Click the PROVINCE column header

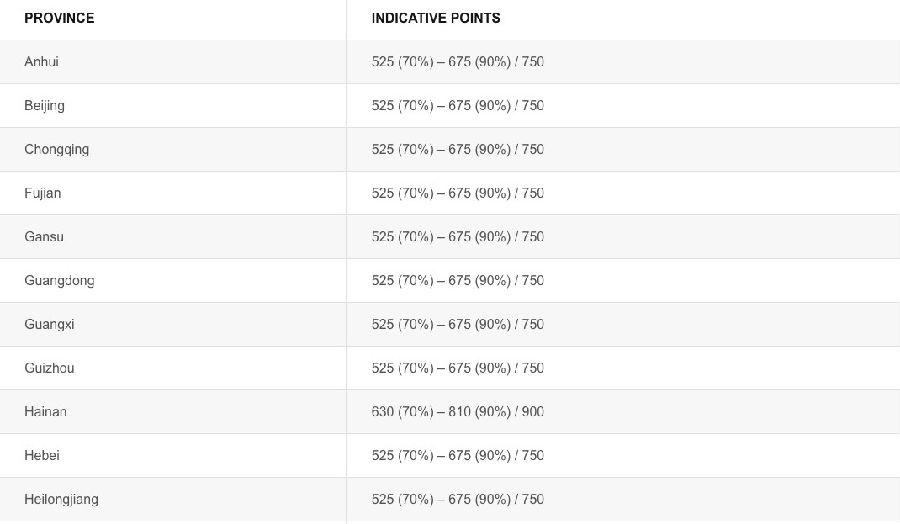(x=59, y=18)
